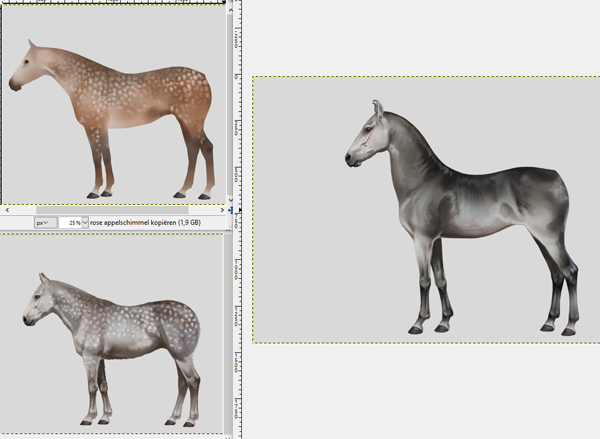Click the vertical scrollbar down arrow
The width and height of the screenshot is (600, 439).
[231, 201]
